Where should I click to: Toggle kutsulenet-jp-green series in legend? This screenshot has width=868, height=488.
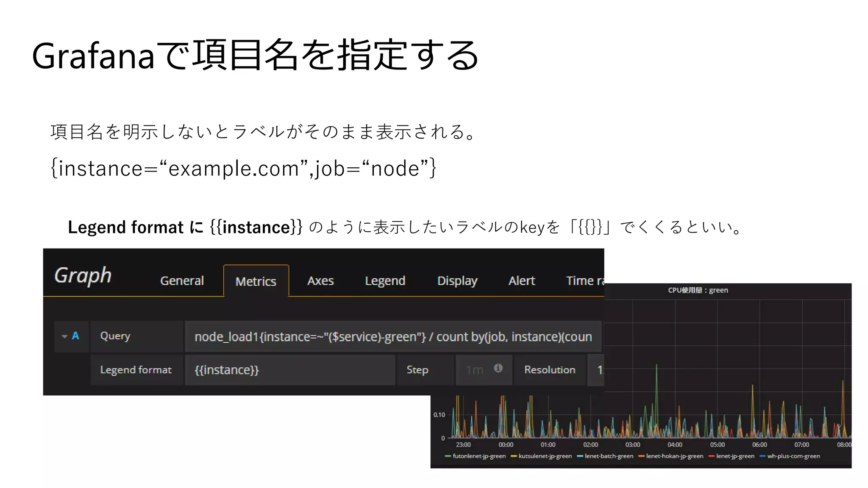pyautogui.click(x=545, y=456)
